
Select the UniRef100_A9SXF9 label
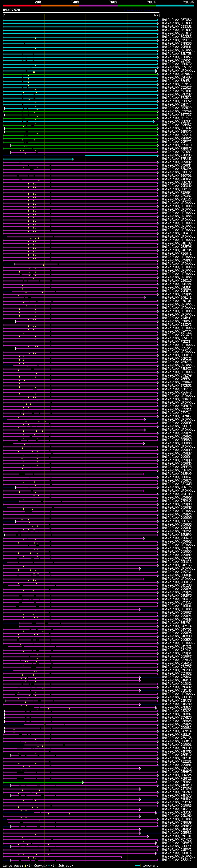pyautogui.click(x=177, y=145)
